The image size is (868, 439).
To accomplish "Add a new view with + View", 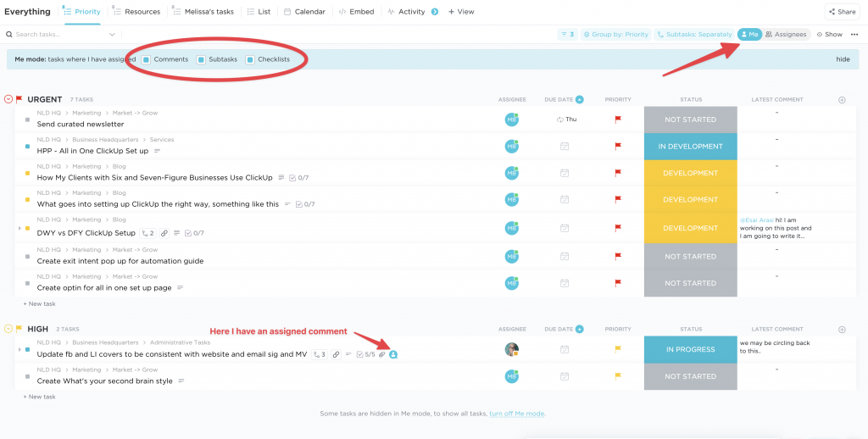I will pos(461,12).
